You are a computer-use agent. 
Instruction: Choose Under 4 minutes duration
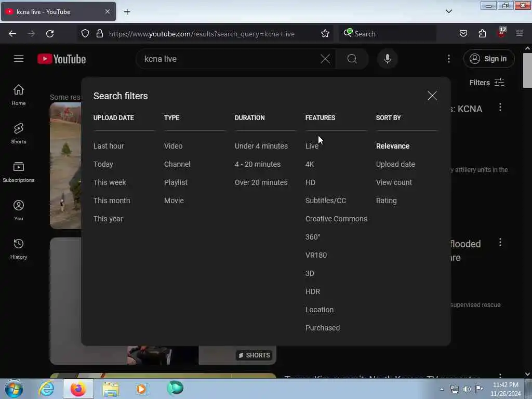261,146
